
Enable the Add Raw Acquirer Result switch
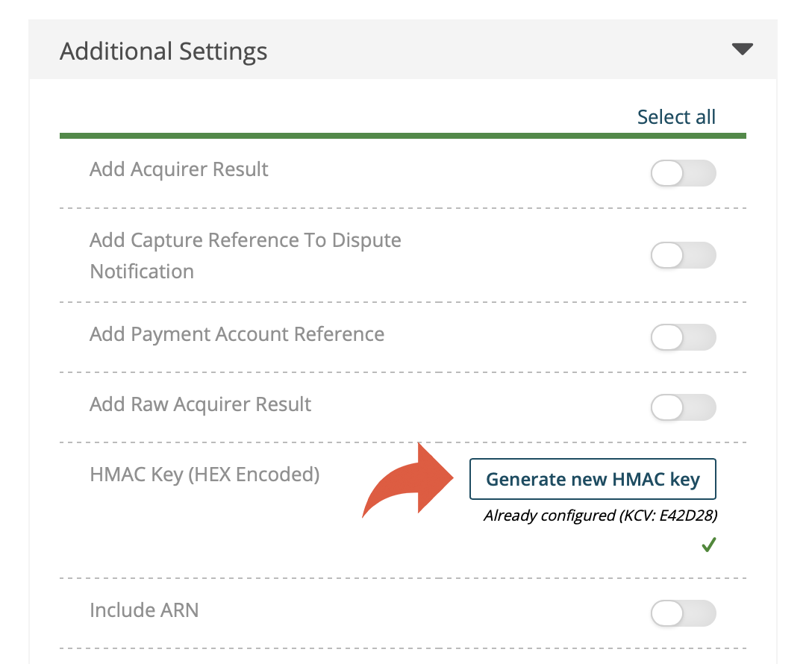coord(684,407)
